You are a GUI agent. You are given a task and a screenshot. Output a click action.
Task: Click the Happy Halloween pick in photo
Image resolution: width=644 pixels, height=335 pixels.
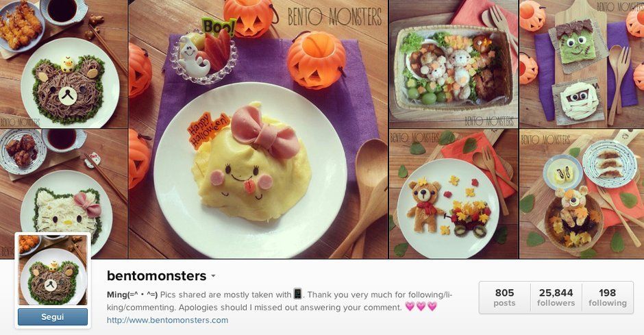pos(208,131)
